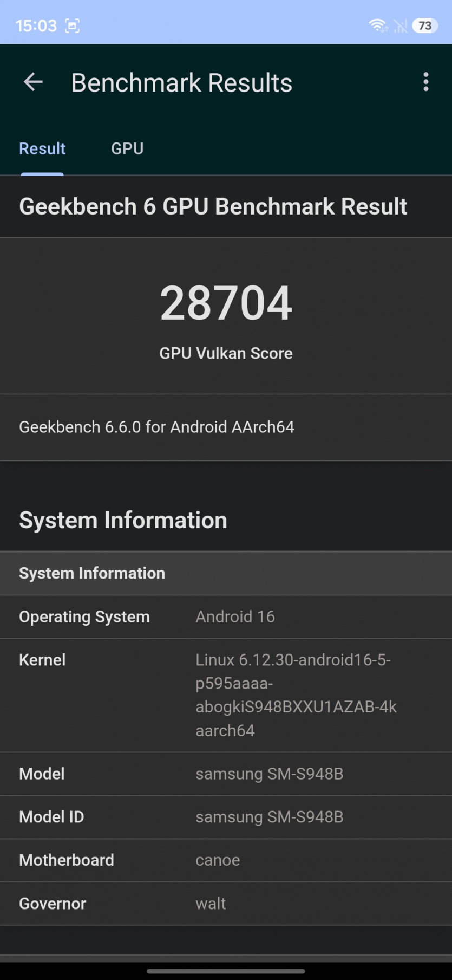Tap the GPU Vulkan Score label
Viewport: 452px width, 980px height.
[x=226, y=353]
